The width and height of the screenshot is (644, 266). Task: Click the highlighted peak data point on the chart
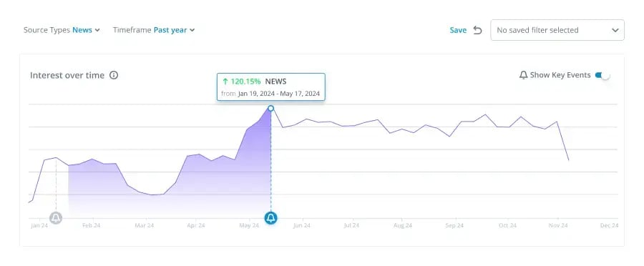(270, 109)
